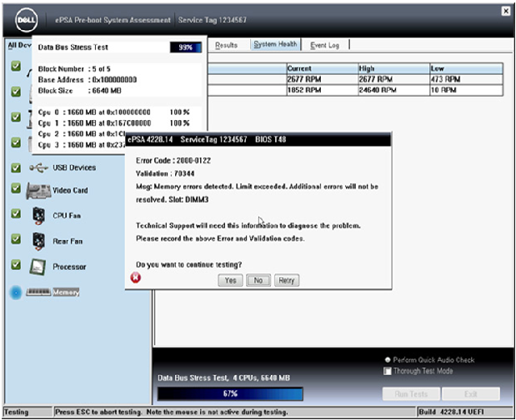The height and width of the screenshot is (420, 516).
Task: Toggle the Processor checkbox
Action: (16, 264)
